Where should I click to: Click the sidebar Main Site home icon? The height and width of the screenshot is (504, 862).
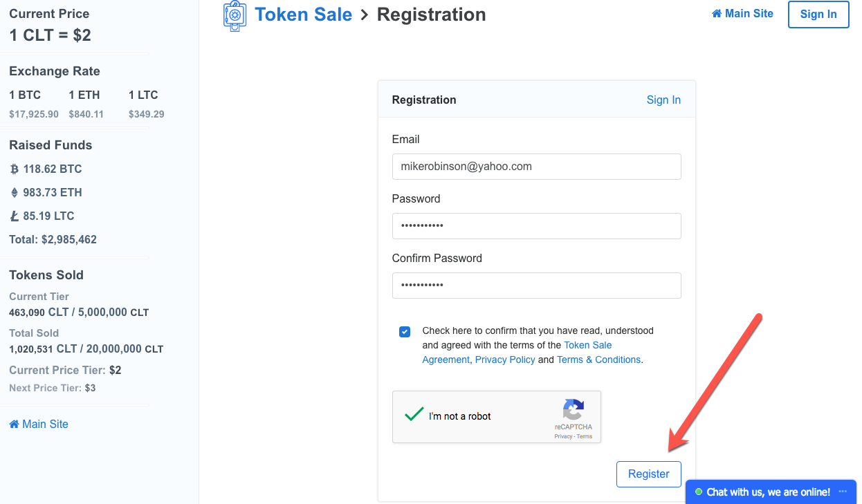[x=14, y=424]
